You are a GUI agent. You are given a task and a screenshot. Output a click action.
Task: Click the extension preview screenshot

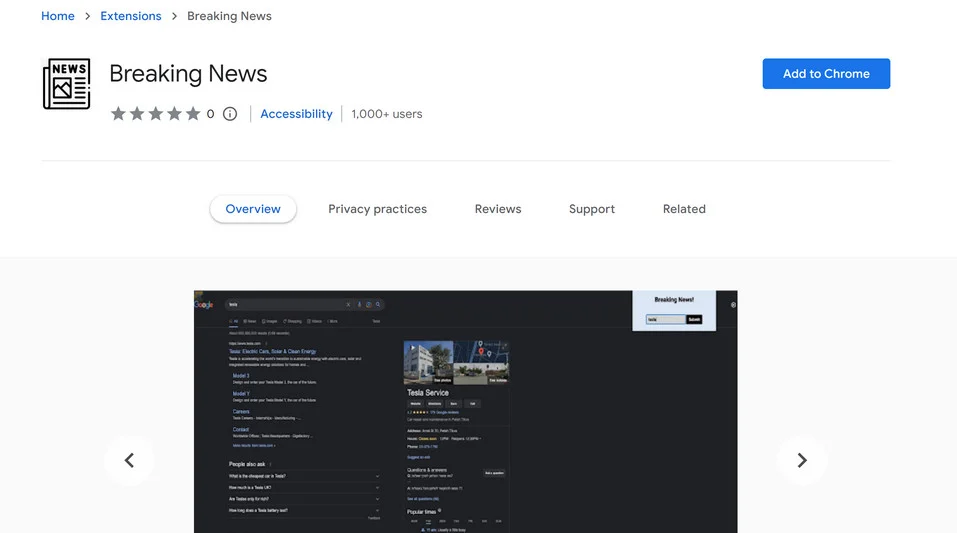[x=466, y=412]
